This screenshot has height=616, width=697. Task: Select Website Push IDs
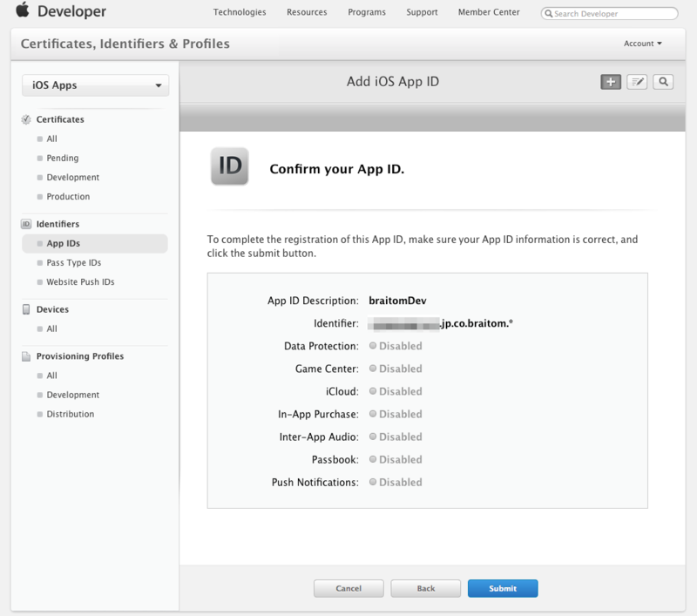(x=80, y=281)
